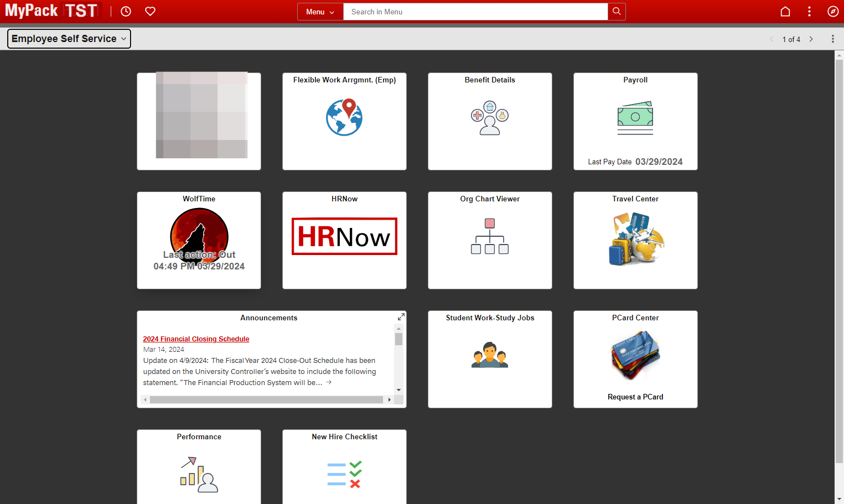Image resolution: width=844 pixels, height=504 pixels.
Task: Click the Announcements vertical scrollbar up arrow
Action: click(x=398, y=328)
